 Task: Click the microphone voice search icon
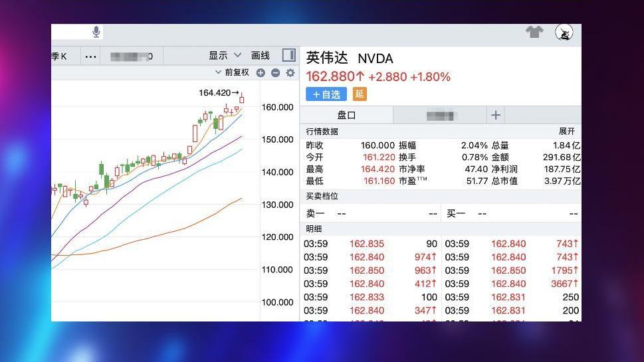pos(96,32)
